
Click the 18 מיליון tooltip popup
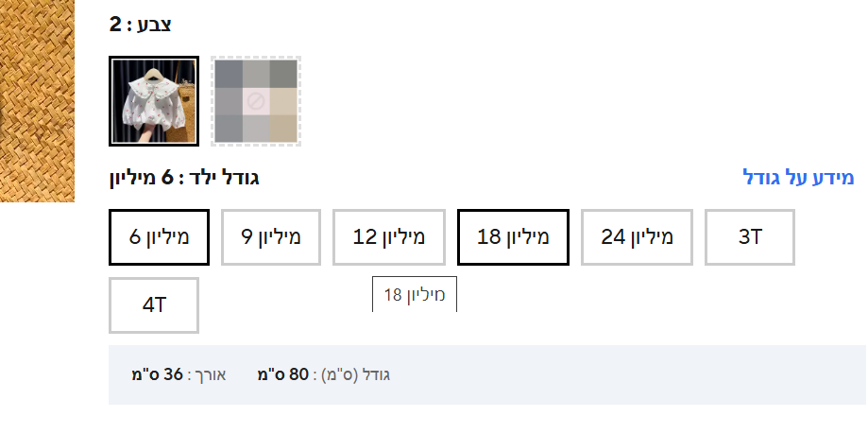pyautogui.click(x=415, y=294)
